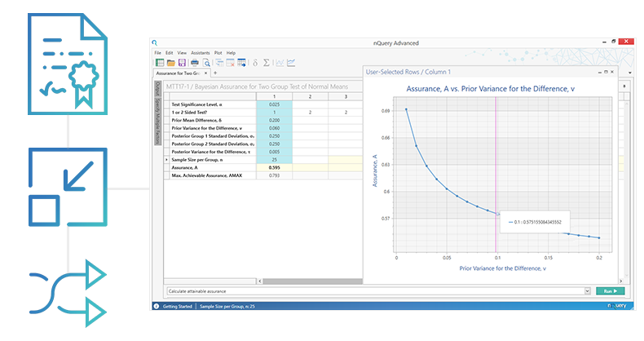Open the Assistants menu
Image resolution: width=644 pixels, height=341 pixels.
point(201,53)
